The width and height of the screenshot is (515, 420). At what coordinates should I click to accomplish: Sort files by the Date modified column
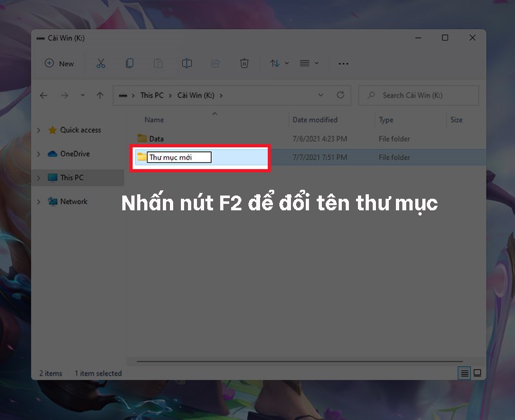click(x=314, y=120)
